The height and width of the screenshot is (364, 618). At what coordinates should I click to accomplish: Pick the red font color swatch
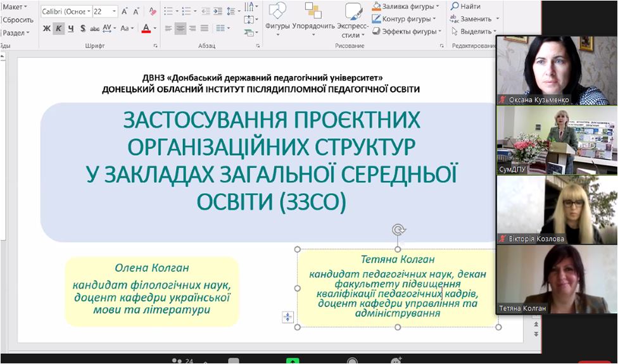146,28
